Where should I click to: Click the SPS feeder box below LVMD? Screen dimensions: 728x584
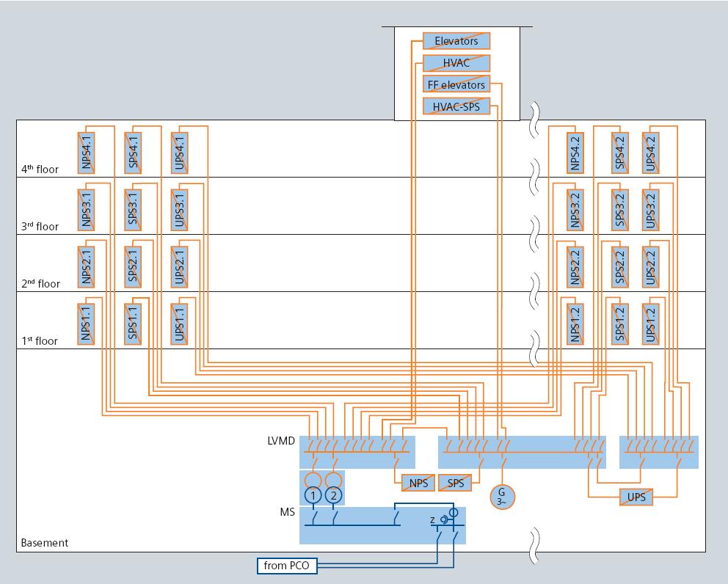455,483
